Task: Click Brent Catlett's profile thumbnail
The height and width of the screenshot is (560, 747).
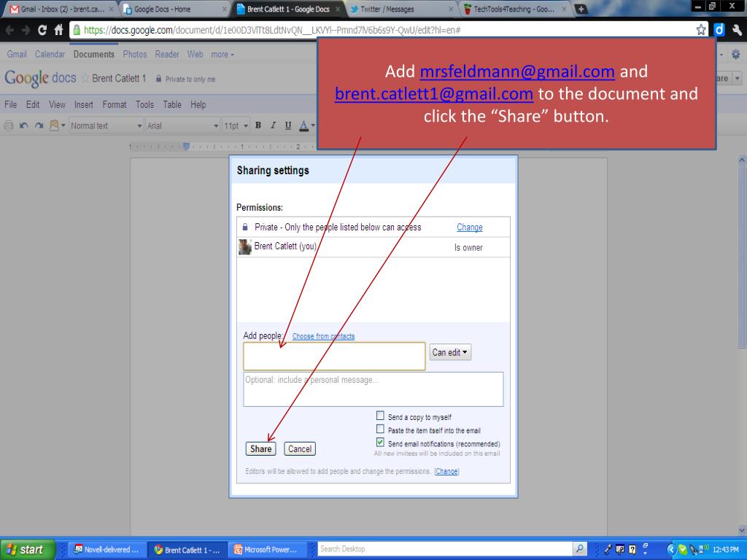Action: click(245, 247)
